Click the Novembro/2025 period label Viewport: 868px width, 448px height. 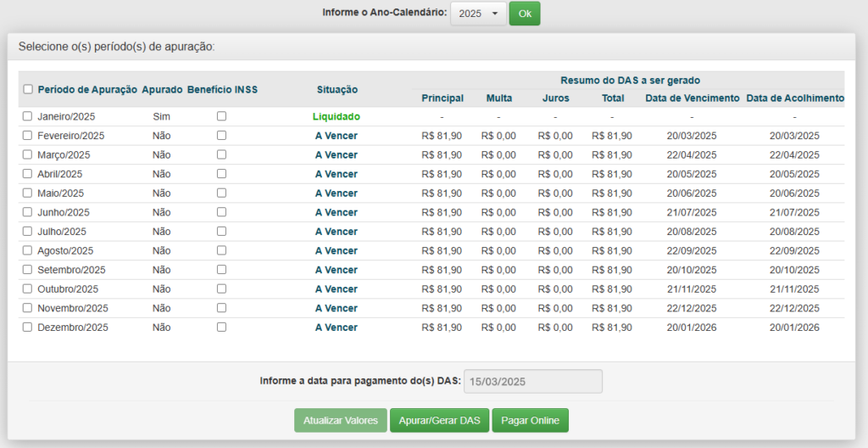click(x=73, y=308)
